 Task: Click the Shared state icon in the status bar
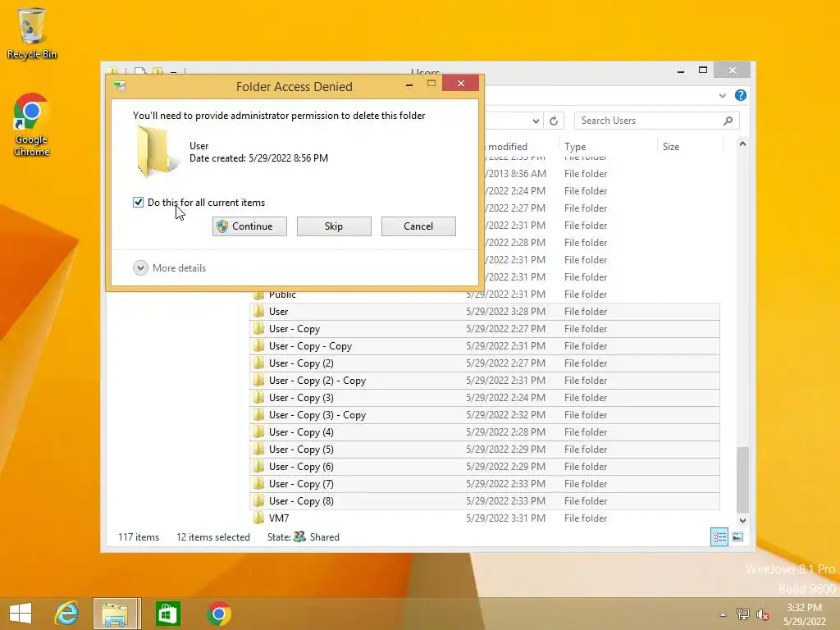pos(299,536)
